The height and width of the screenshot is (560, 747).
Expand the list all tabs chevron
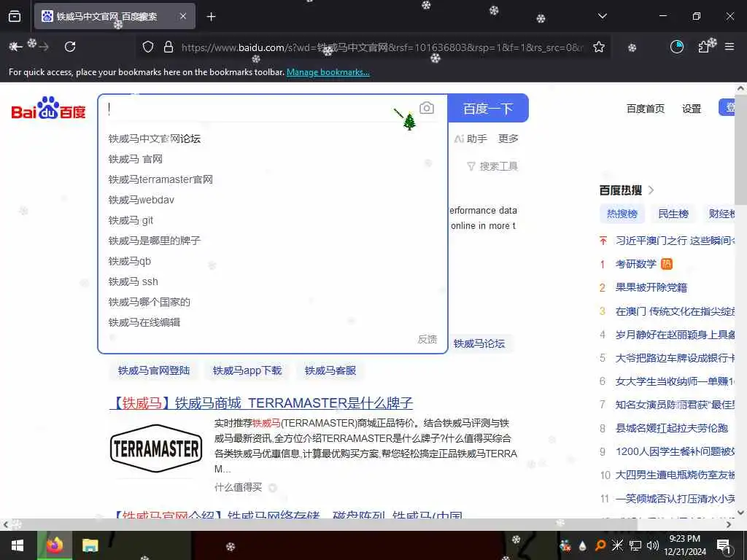pyautogui.click(x=603, y=16)
